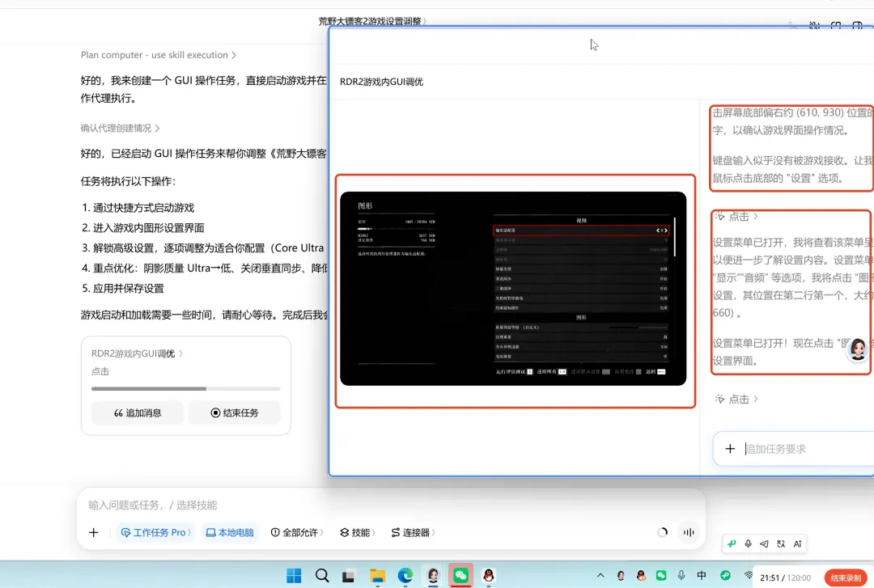Expand the 确认代理创建情况 step
874x588 pixels.
tap(120, 128)
